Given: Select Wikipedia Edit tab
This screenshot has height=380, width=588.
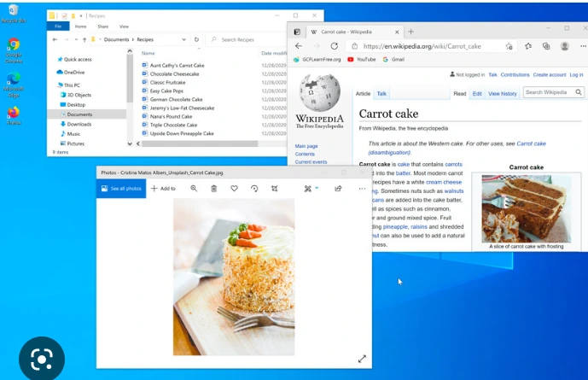Looking at the screenshot, I should pos(477,94).
